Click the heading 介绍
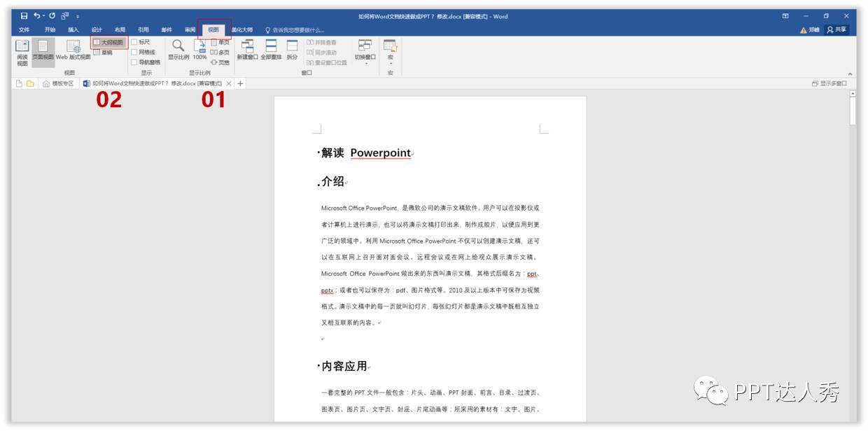This screenshot has height=431, width=868. point(332,182)
